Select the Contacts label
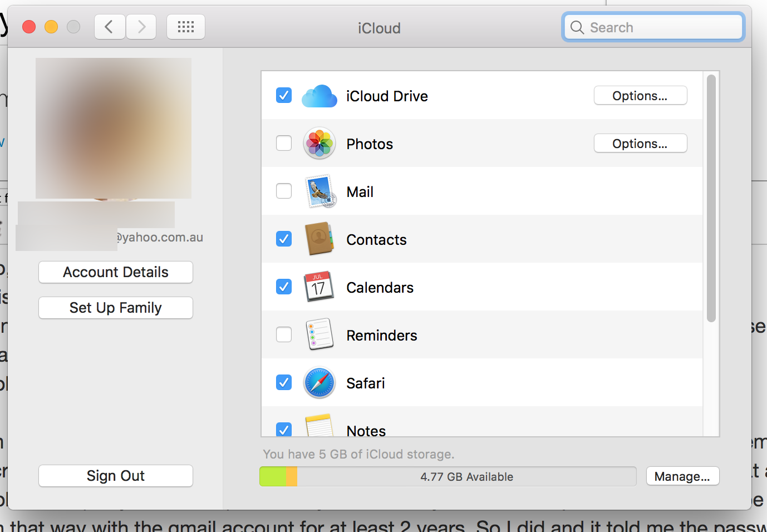767x532 pixels. [x=376, y=240]
